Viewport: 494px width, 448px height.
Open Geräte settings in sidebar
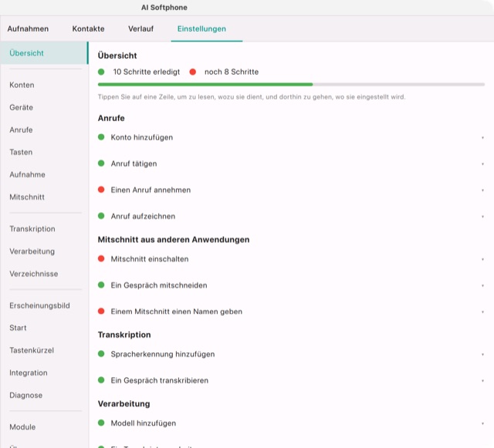pos(21,107)
